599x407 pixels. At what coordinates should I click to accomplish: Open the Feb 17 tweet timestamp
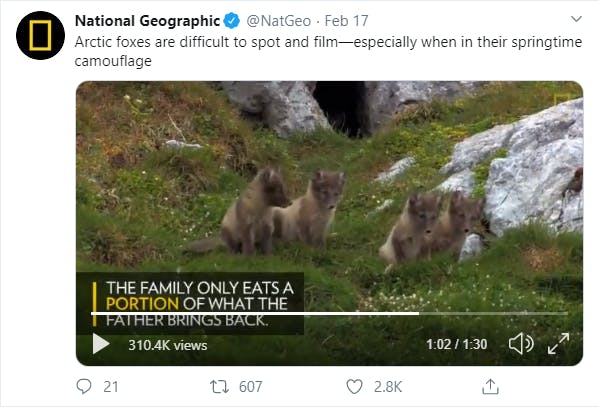tap(346, 21)
